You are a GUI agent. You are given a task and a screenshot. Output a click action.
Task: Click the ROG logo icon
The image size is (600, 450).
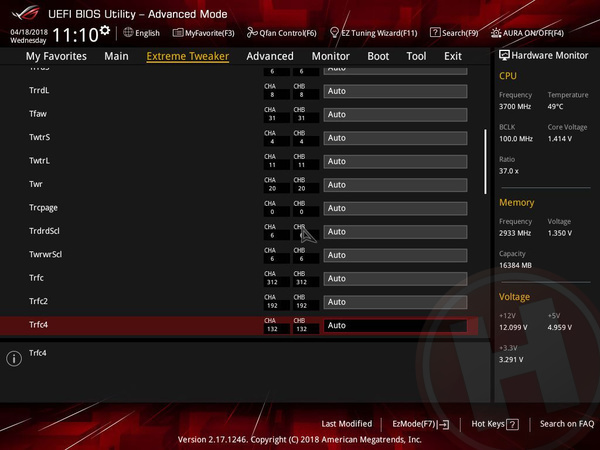click(26, 13)
